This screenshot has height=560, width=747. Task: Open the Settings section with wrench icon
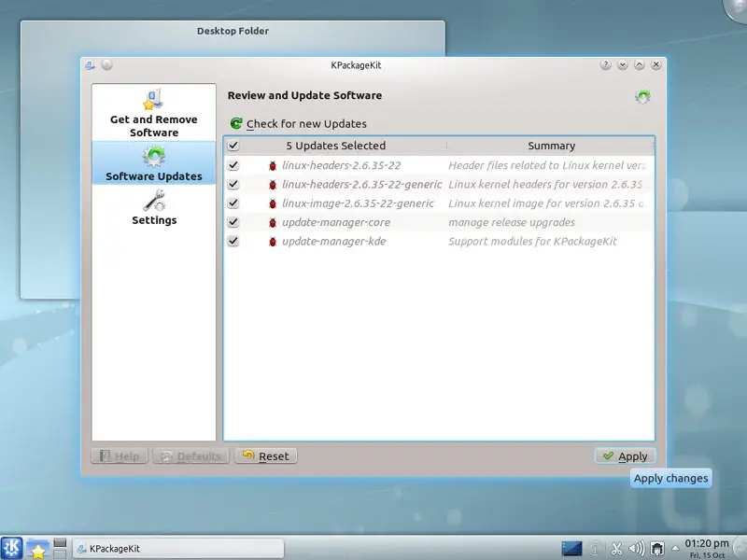(153, 206)
